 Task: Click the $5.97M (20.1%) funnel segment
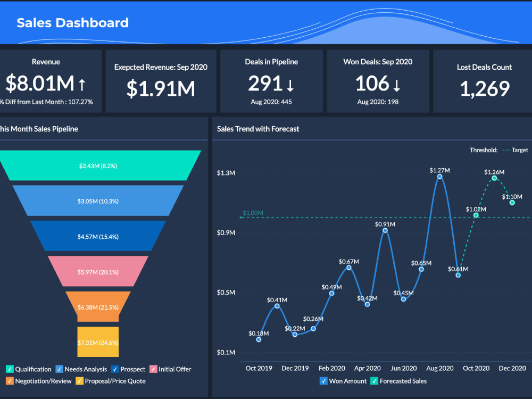(x=98, y=271)
